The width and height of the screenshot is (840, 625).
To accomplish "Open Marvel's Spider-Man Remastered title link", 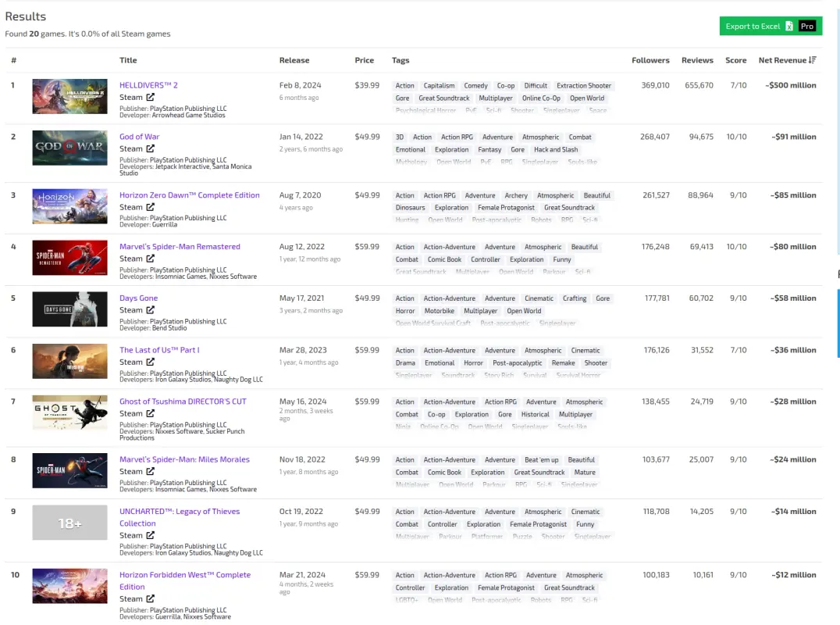I will [180, 247].
